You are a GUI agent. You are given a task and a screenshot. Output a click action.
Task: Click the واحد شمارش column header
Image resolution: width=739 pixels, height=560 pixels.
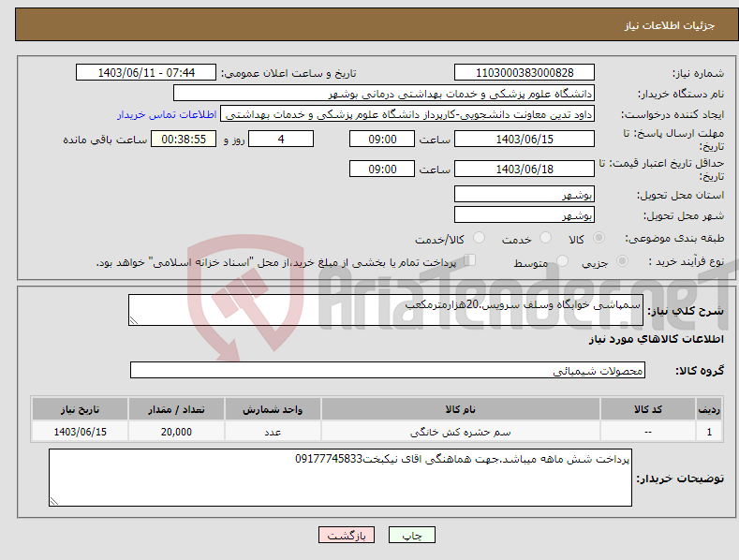[273, 409]
